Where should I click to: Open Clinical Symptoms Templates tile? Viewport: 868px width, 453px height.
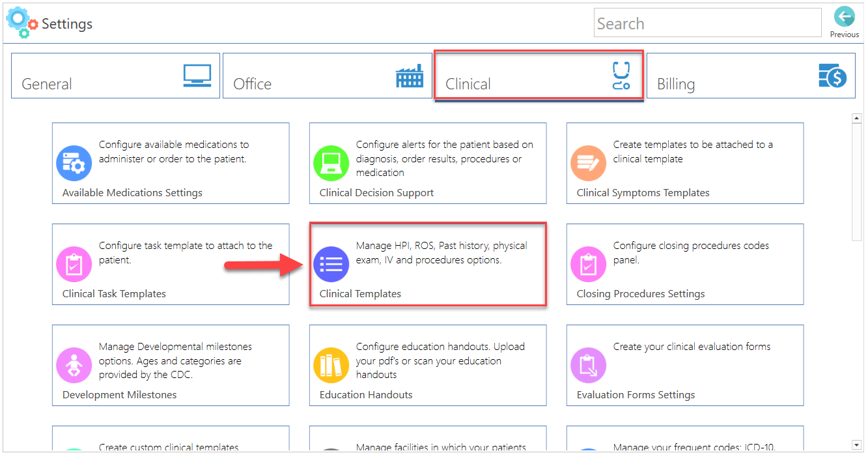685,163
